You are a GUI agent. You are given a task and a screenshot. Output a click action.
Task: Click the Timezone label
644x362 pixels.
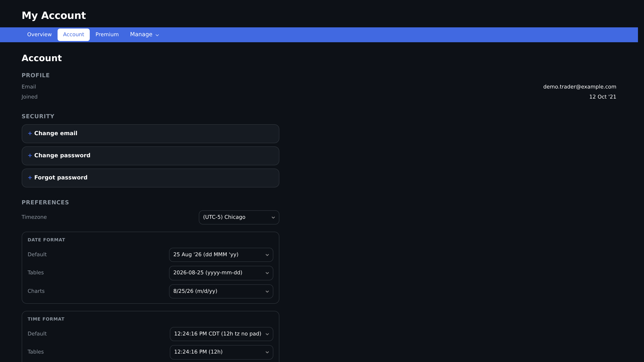tap(34, 217)
